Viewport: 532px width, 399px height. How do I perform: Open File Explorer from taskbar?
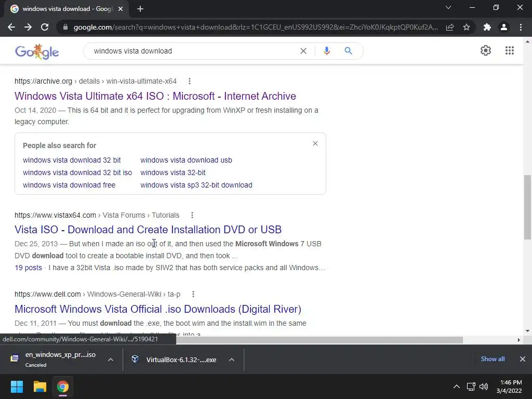coord(39,387)
